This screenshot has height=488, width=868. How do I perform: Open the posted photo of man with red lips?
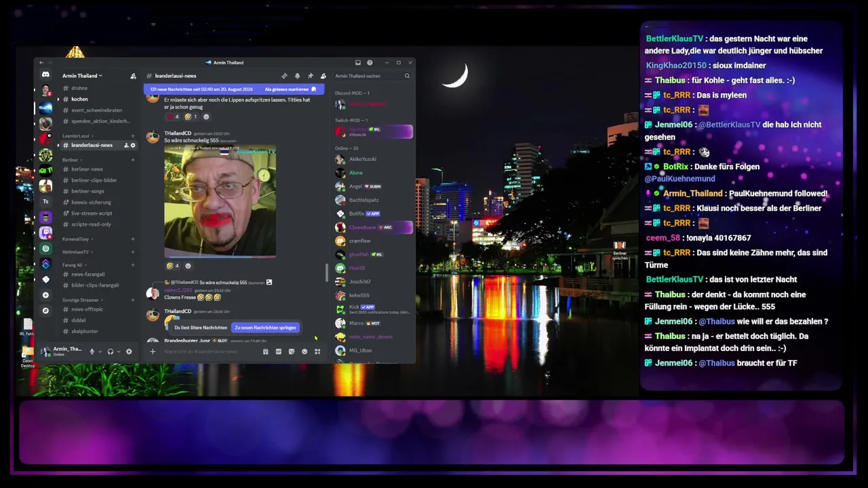220,201
